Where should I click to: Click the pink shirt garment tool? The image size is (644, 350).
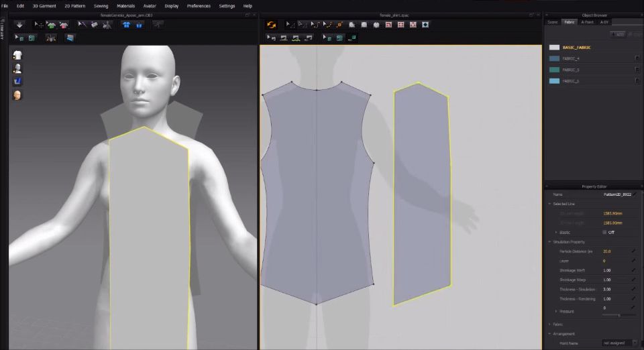(x=64, y=25)
